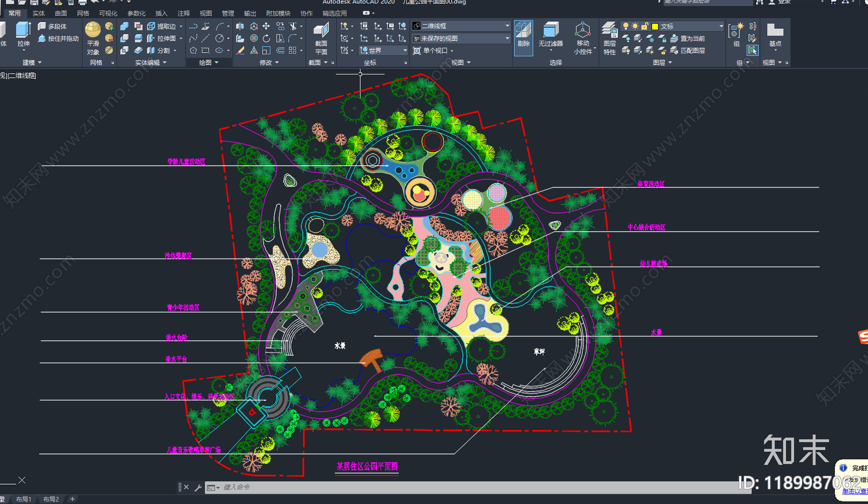Click the 拉伸 (Extrude) tool icon
The height and width of the screenshot is (504, 868).
click(x=23, y=31)
